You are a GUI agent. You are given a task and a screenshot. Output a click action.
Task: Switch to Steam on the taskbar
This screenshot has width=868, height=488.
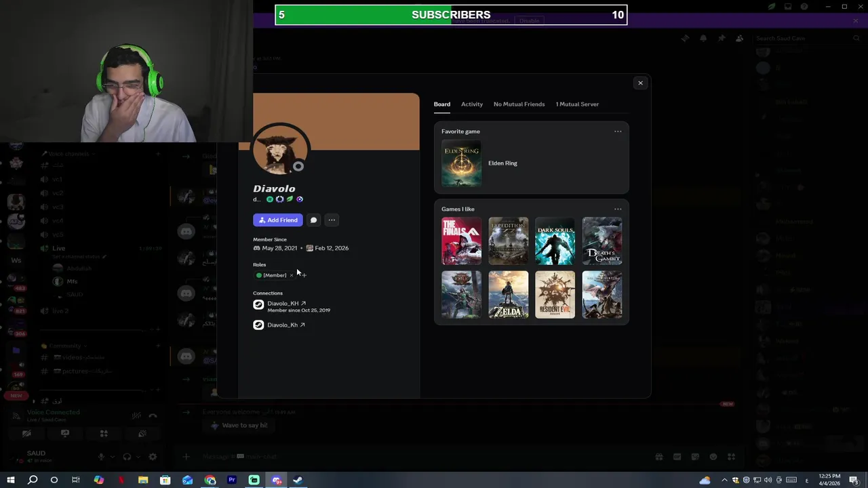point(298,481)
